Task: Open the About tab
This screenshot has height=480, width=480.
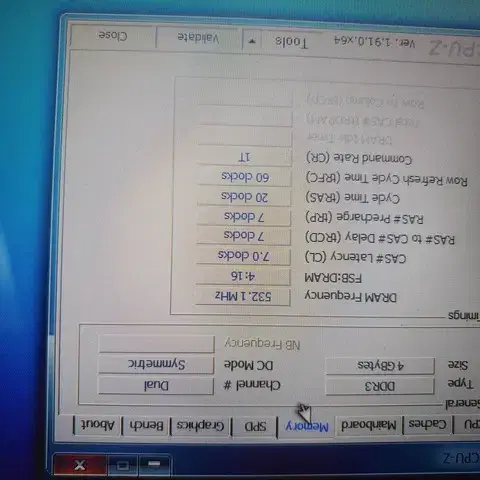Action: pyautogui.click(x=98, y=425)
